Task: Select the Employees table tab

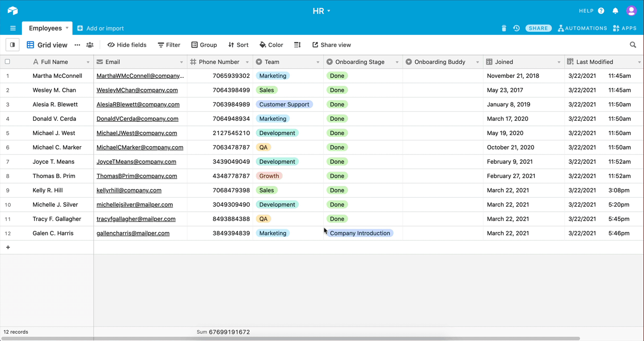Action: pyautogui.click(x=46, y=28)
